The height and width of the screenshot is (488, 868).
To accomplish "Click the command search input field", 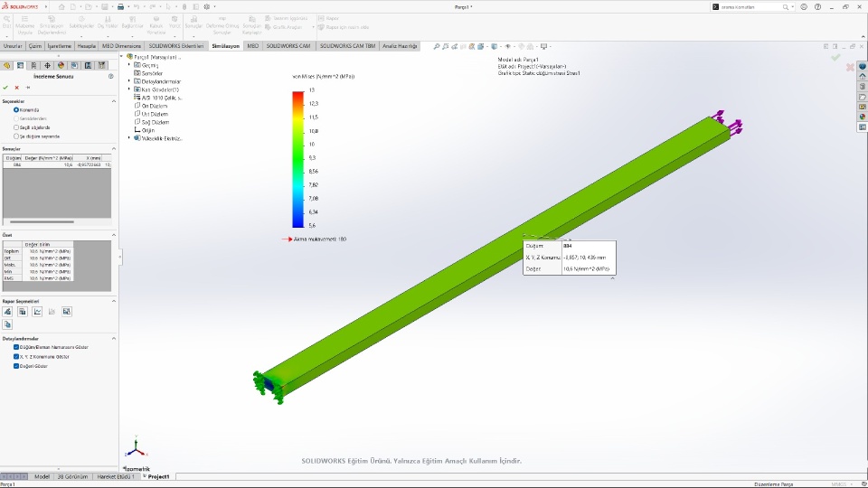I will point(751,7).
